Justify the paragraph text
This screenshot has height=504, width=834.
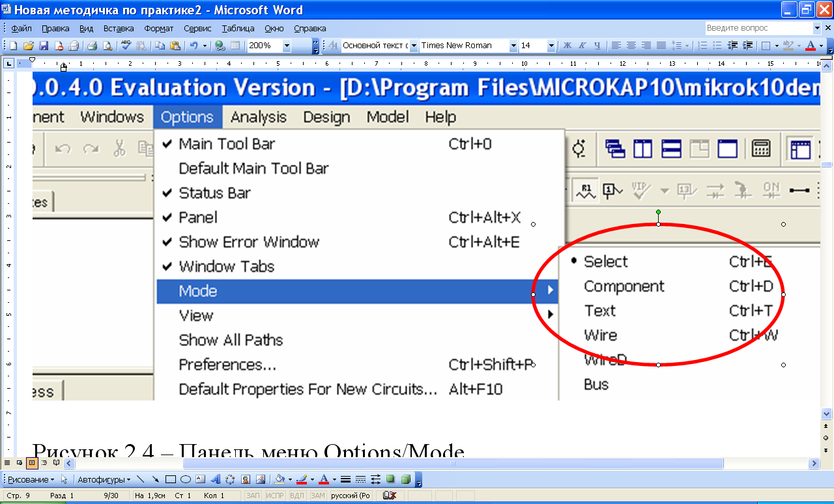coord(661,46)
